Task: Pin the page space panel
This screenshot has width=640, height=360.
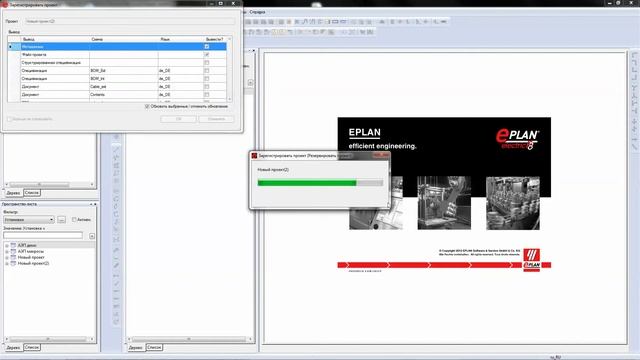Action: [91, 204]
